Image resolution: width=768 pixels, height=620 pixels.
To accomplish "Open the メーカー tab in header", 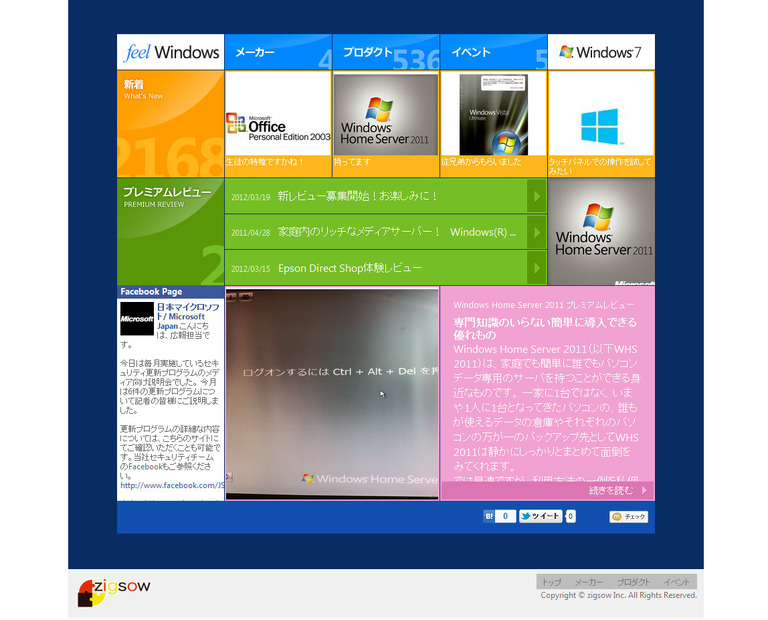I will click(278, 52).
